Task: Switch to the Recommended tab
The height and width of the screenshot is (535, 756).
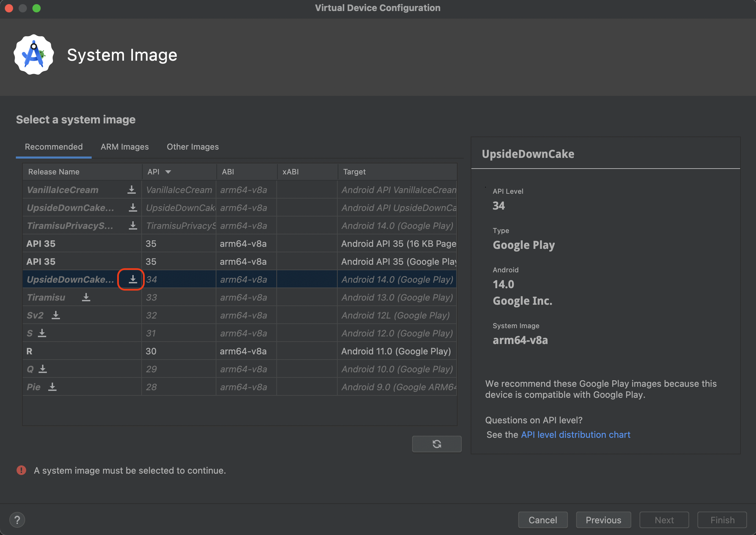Action: point(54,147)
